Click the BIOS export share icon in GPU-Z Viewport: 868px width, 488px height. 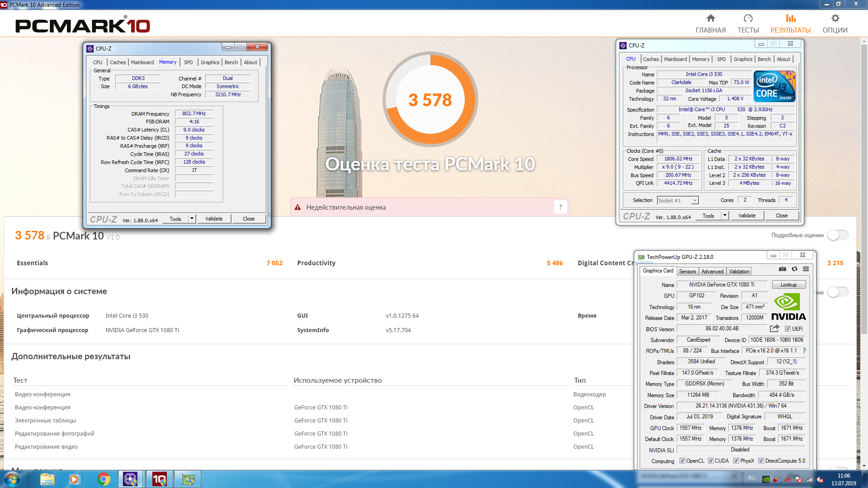pos(774,328)
